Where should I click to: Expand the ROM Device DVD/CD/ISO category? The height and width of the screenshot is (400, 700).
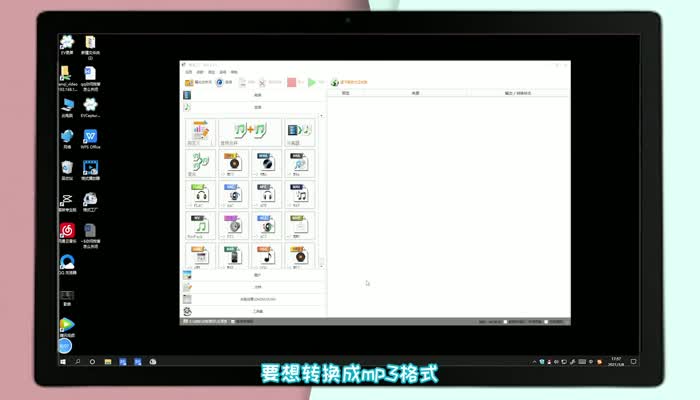pyautogui.click(x=254, y=299)
